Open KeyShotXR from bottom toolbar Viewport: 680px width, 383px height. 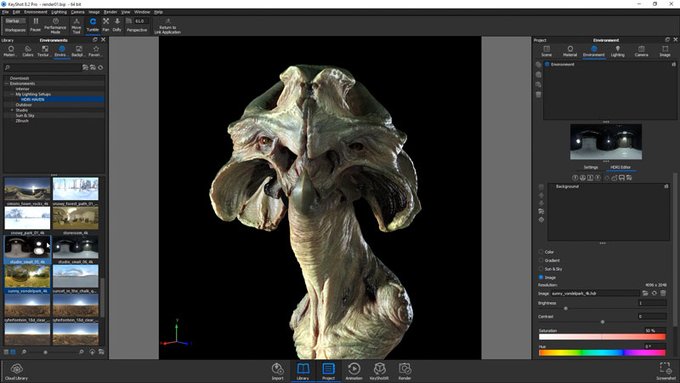379,371
